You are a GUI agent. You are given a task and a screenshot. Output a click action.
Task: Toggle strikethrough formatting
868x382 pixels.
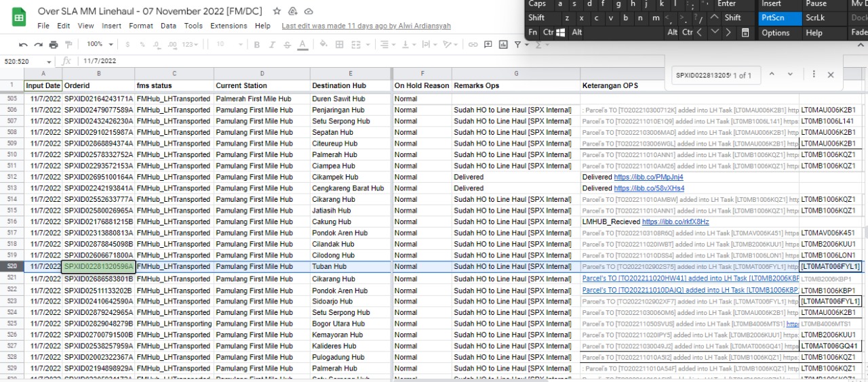pos(287,45)
